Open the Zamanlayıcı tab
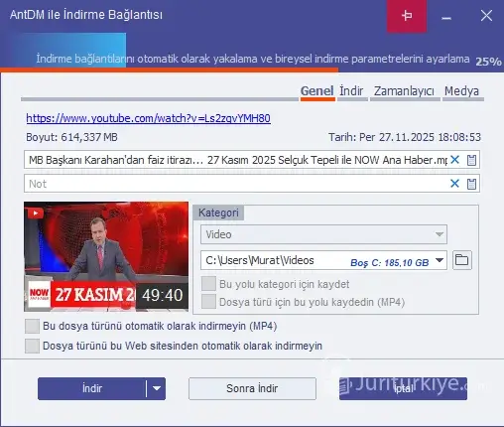Viewport: 504px width, 427px height. [404, 91]
